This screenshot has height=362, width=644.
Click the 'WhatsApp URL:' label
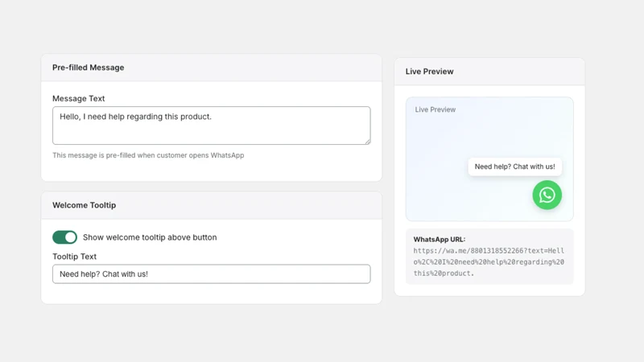440,239
